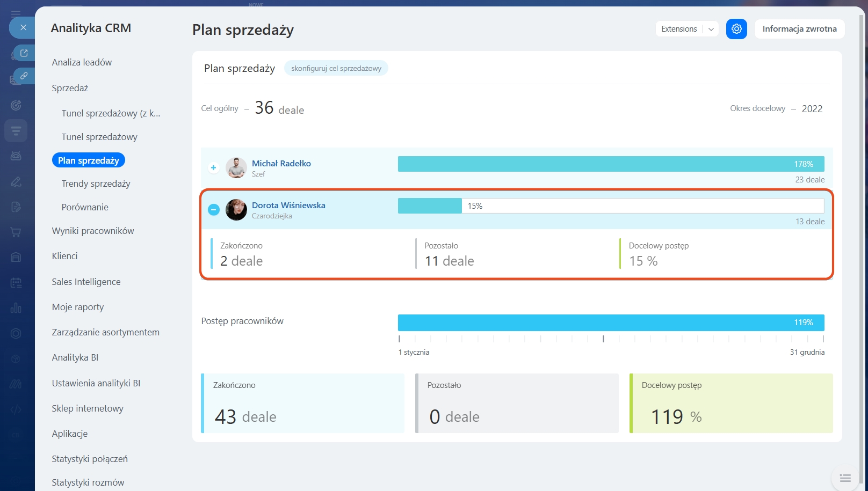Open Dorota Wiśniewska's profile link
This screenshot has width=868, height=491.
click(x=288, y=205)
